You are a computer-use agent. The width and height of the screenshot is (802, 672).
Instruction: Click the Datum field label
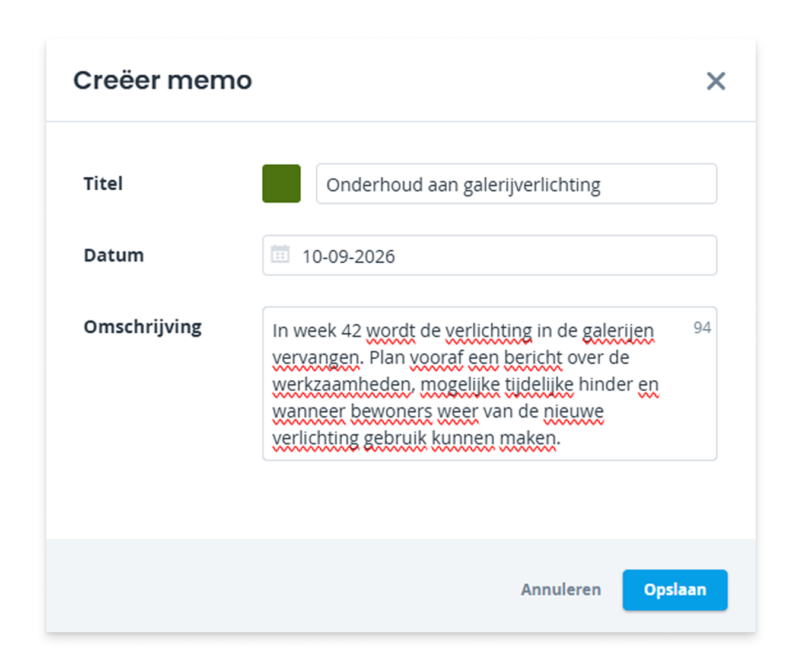[x=114, y=255]
